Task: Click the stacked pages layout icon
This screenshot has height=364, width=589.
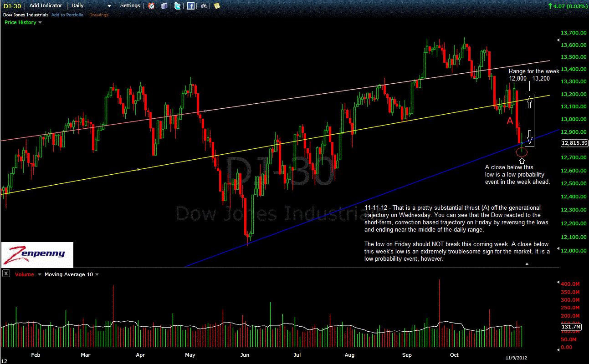Action: 164,6
